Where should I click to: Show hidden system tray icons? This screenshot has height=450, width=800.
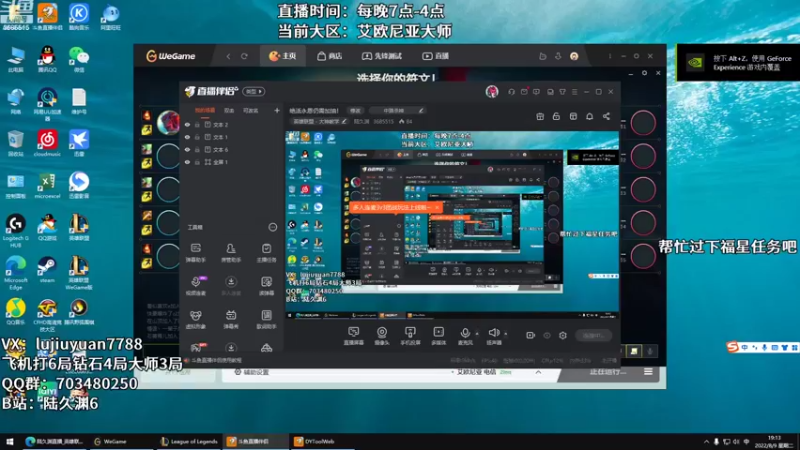tap(706, 441)
